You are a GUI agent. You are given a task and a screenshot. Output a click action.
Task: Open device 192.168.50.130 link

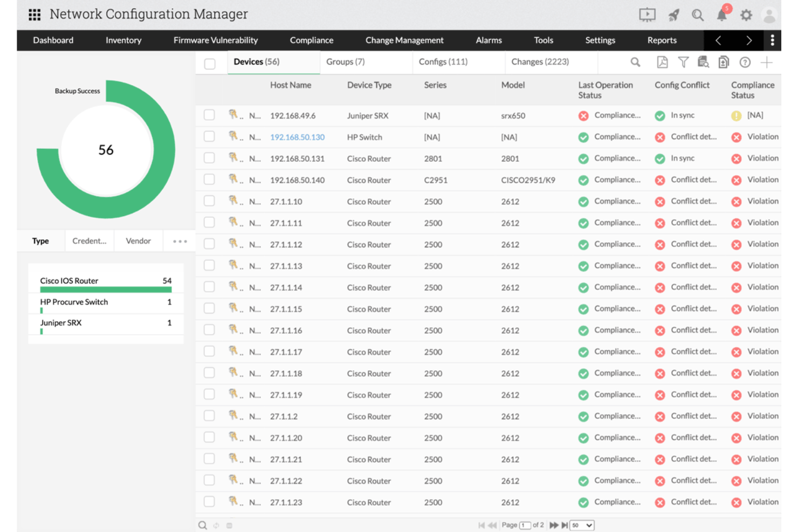pos(297,137)
